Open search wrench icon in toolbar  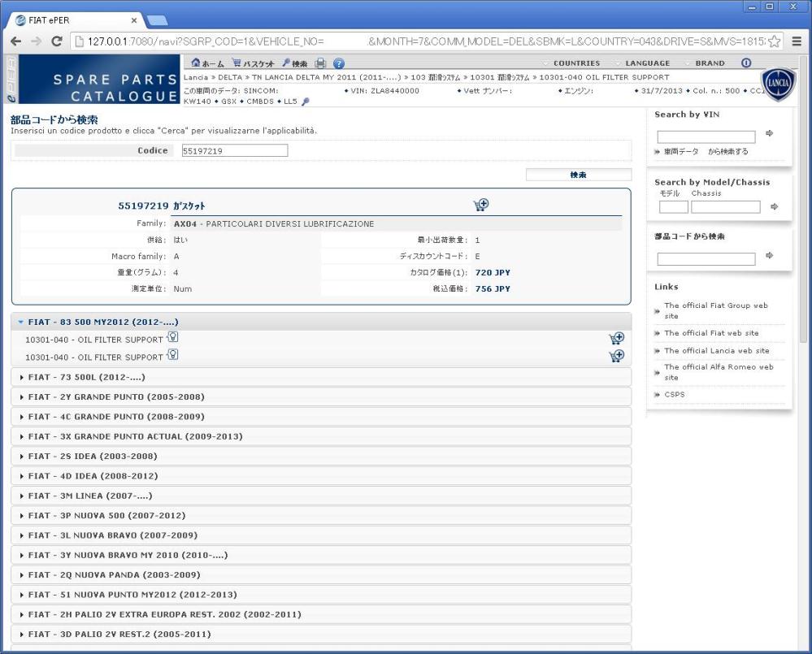[286, 63]
